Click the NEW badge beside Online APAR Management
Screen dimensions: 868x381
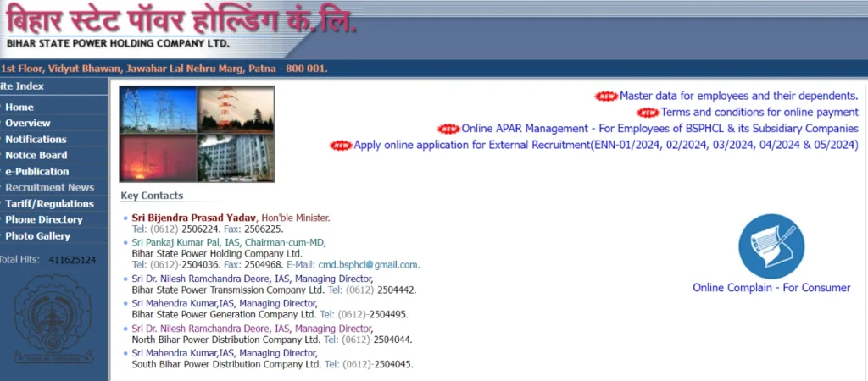448,129
